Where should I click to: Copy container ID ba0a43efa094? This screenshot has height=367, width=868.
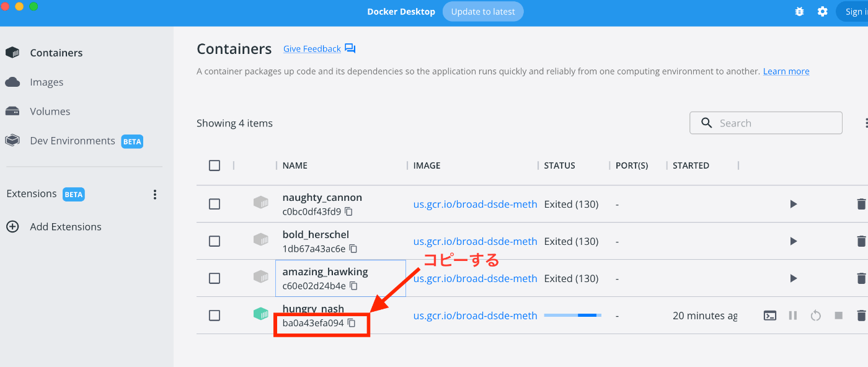click(352, 323)
